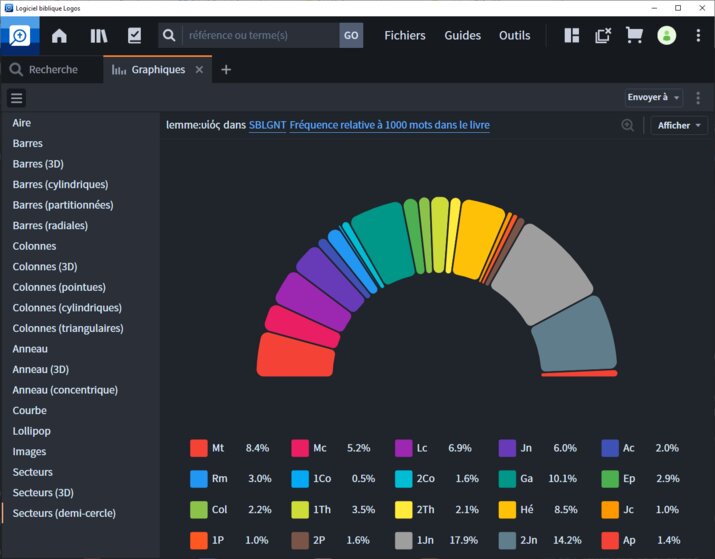Viewport: 715px width, 559px height.
Task: Focus the référence ou terme(s) input field
Action: [261, 36]
